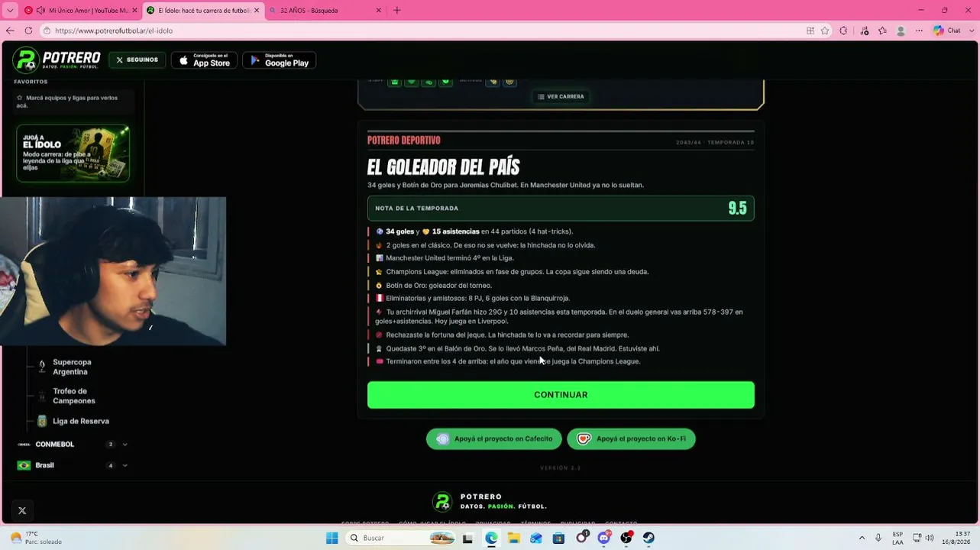The height and width of the screenshot is (550, 980).
Task: Open a new browser tab
Action: coord(396,11)
